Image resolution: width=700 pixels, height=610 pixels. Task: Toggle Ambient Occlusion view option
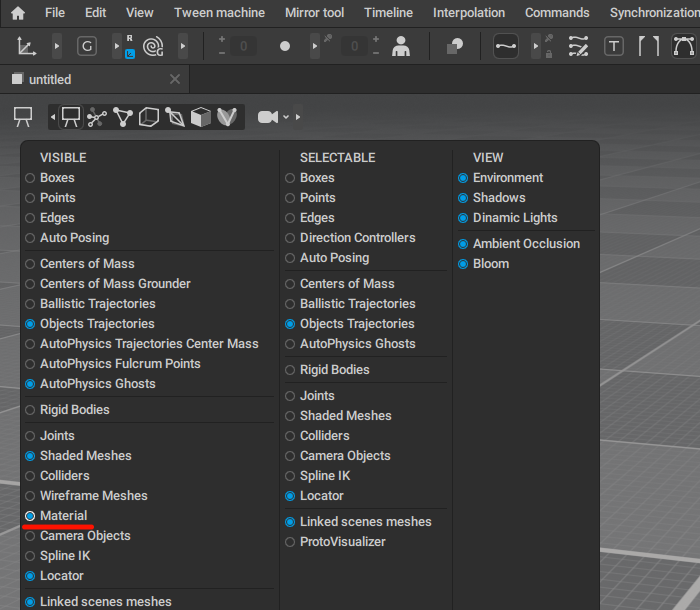(x=463, y=244)
